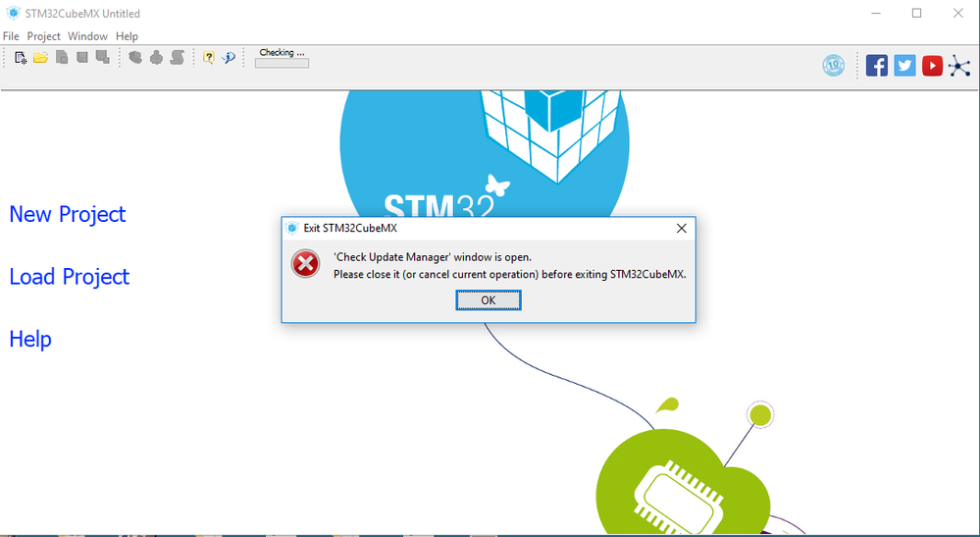
Task: Click the STM32CubeMX app icon in title bar
Action: [x=13, y=13]
